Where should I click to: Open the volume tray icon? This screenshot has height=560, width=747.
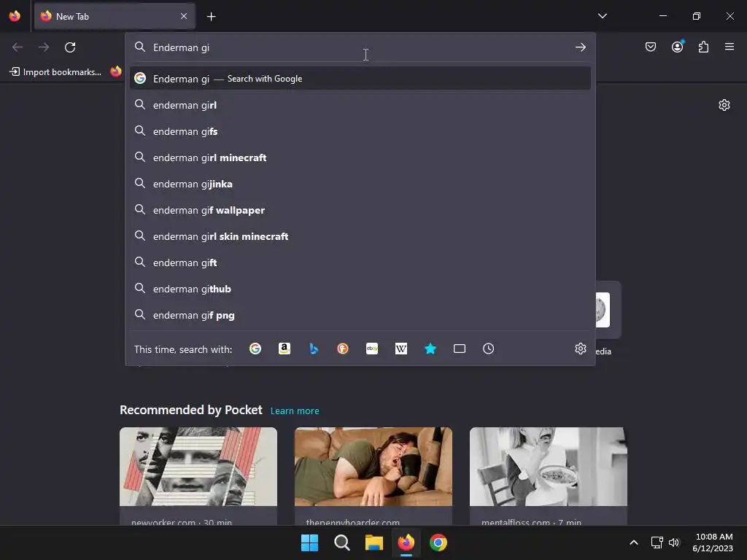673,542
